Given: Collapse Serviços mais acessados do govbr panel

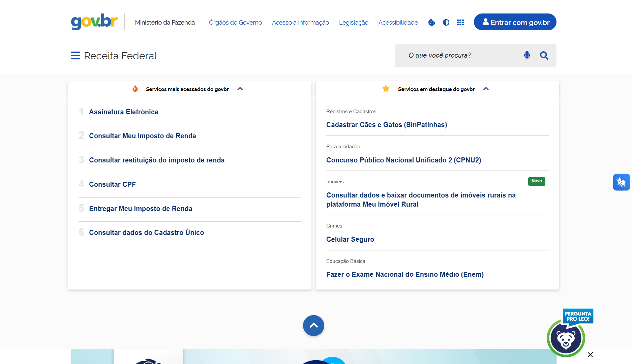Looking at the screenshot, I should click(x=240, y=89).
